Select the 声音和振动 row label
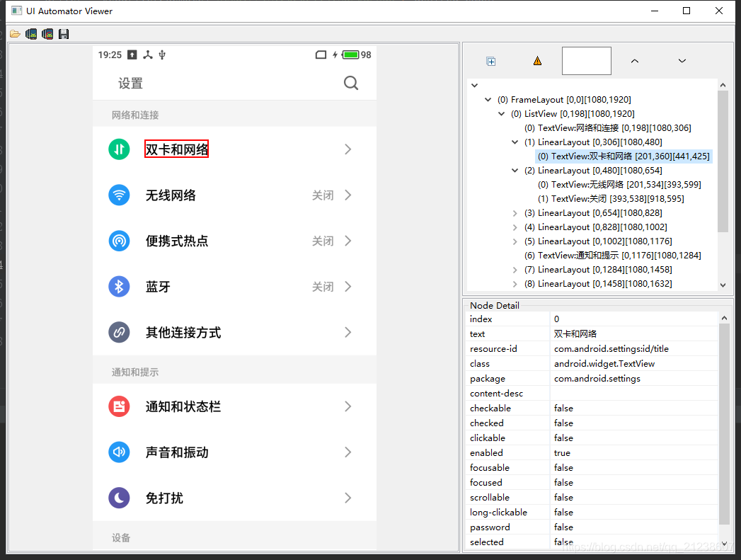741x560 pixels. 177,452
